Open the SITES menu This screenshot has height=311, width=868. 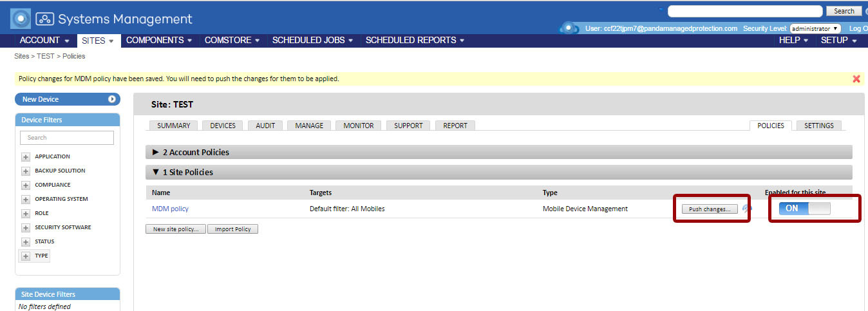(x=98, y=40)
